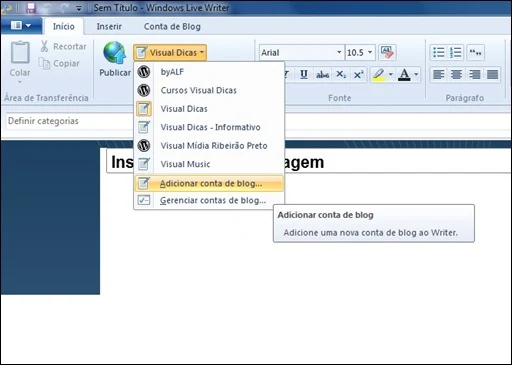Open the quick access toolbar customize arrow
The image size is (512, 365).
(79, 8)
